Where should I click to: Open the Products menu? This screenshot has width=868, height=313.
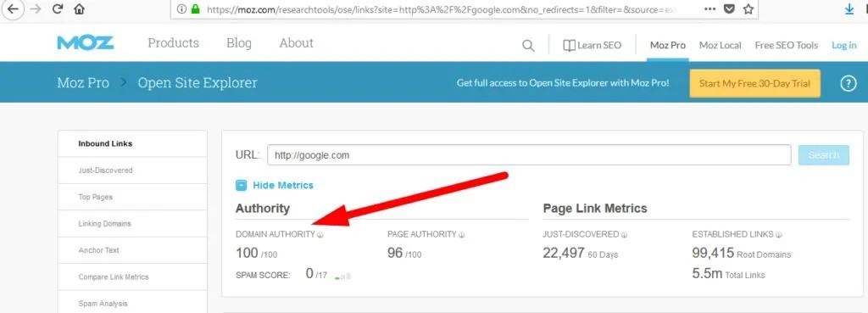point(173,43)
